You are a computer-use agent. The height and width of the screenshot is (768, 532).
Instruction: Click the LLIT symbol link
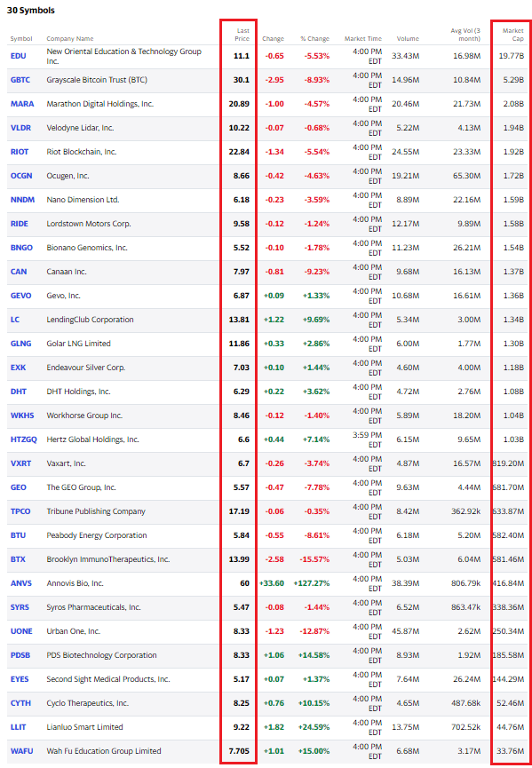click(20, 728)
